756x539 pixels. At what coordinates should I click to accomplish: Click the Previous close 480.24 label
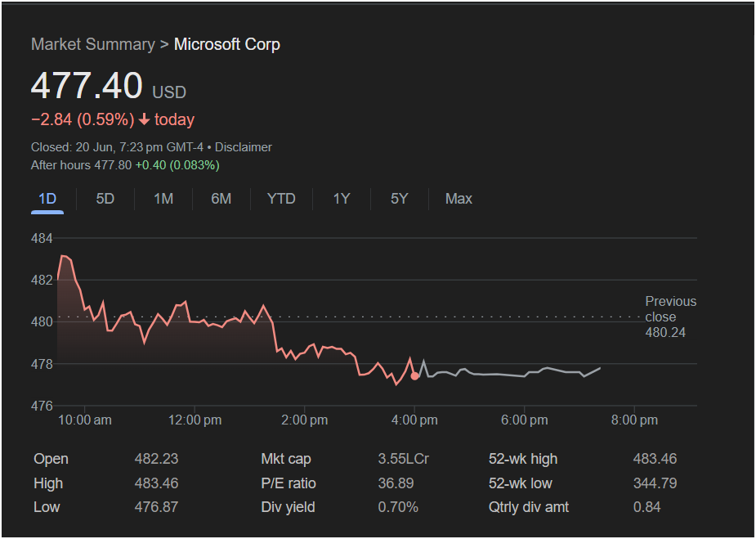click(x=671, y=317)
